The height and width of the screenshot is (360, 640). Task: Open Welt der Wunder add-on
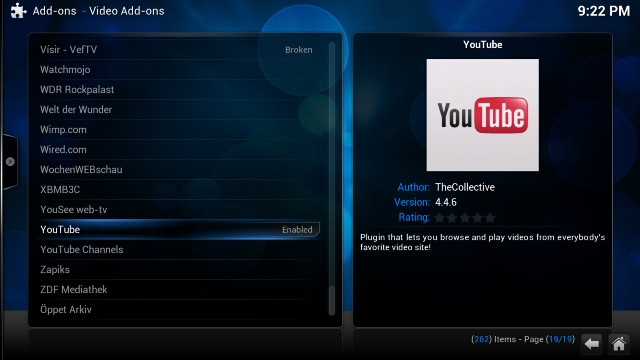[x=180, y=109]
